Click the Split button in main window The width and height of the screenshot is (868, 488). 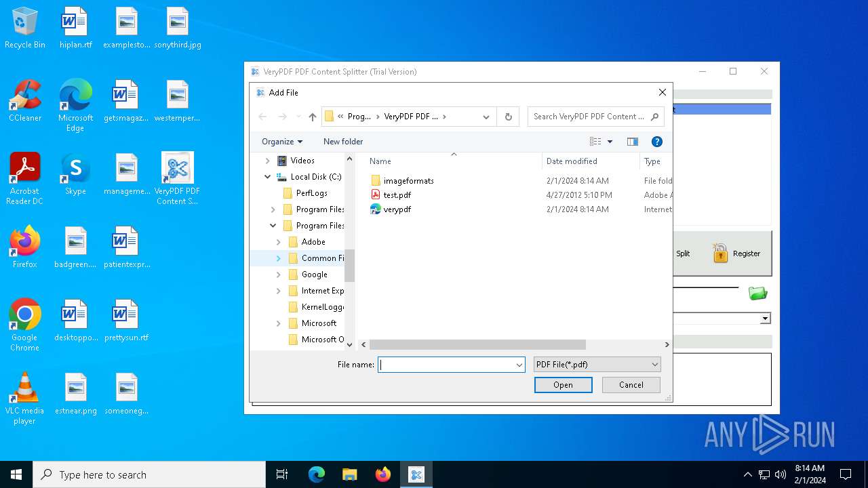pos(682,253)
